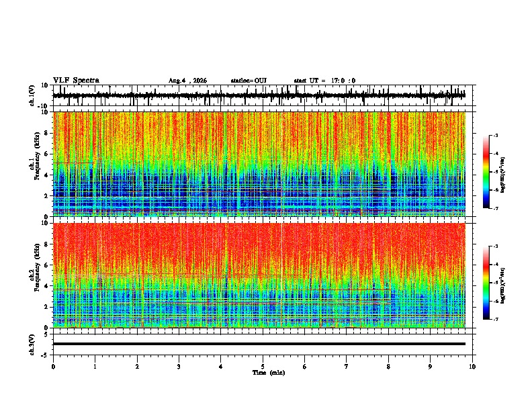Click the time axis tick label "10"
The height and width of the screenshot is (411, 532).
(472, 367)
